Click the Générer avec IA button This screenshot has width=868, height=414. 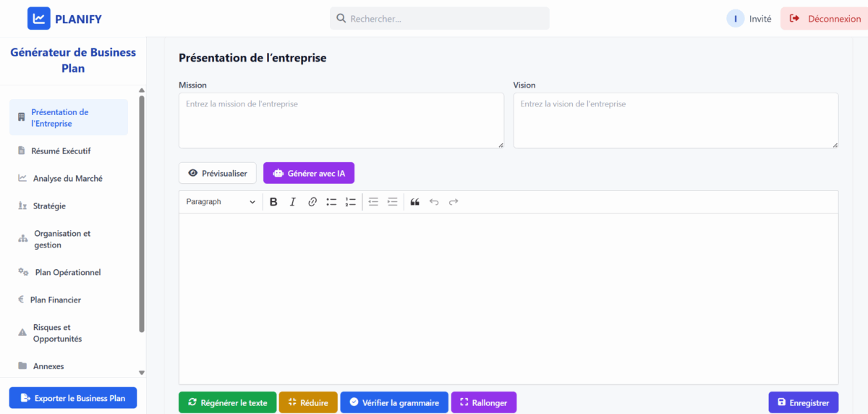[309, 173]
